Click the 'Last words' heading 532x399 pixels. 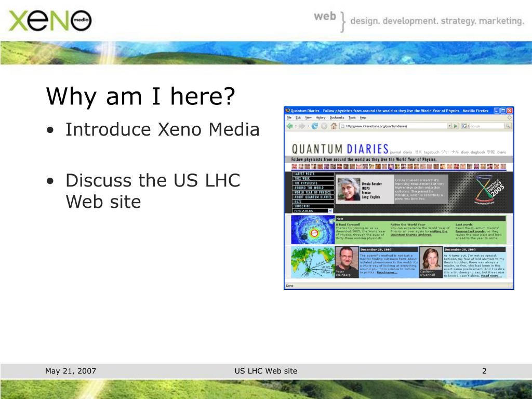(x=464, y=224)
